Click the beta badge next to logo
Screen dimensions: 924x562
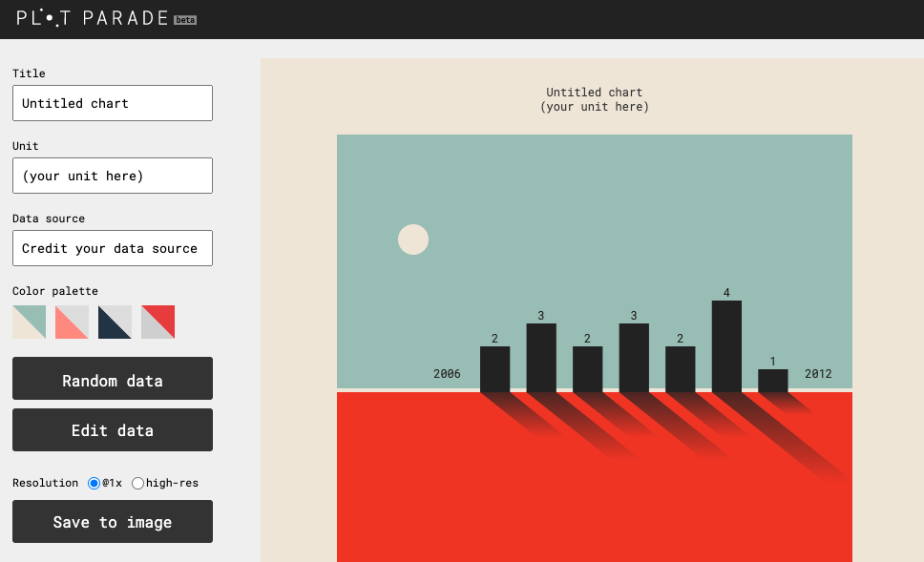[x=185, y=20]
